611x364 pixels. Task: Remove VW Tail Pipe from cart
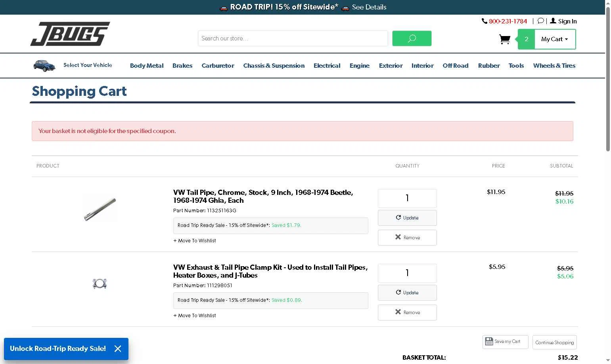point(407,238)
